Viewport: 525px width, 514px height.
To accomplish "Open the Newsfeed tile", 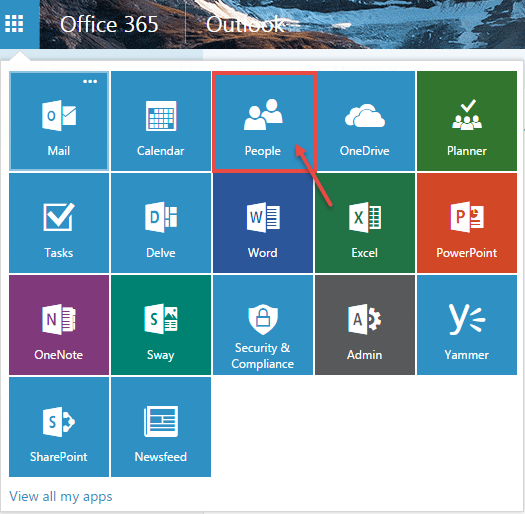I will [161, 427].
